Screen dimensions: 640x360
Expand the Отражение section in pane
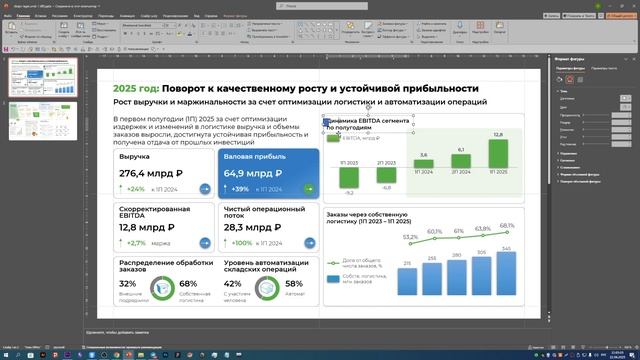click(x=567, y=153)
